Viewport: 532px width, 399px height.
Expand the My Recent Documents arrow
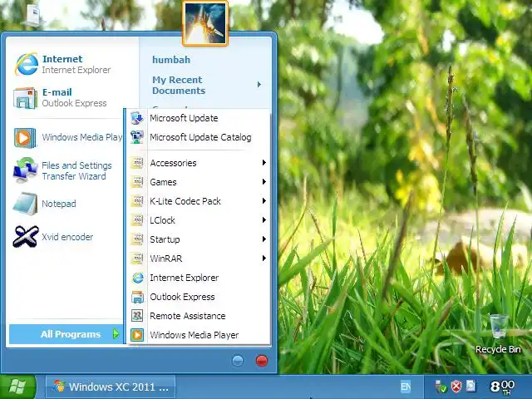(259, 85)
